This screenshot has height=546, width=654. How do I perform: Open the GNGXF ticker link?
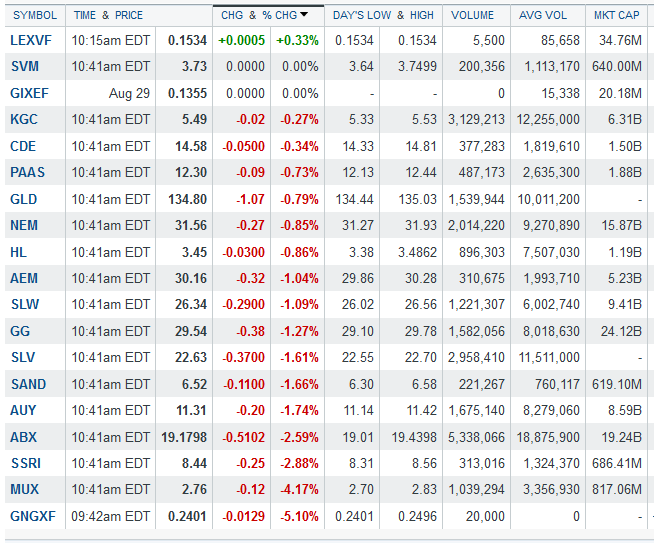[33, 516]
